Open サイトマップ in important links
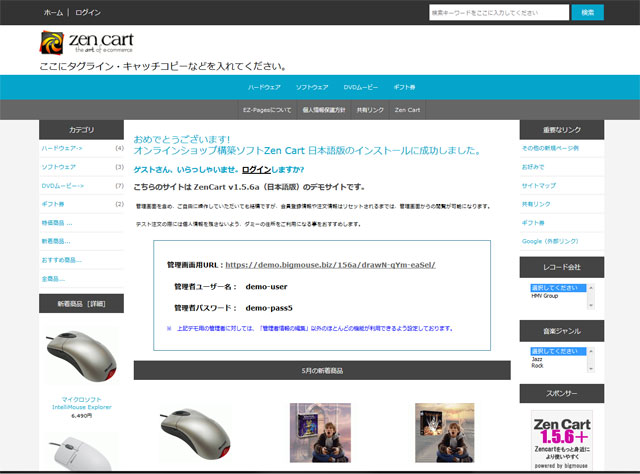This screenshot has height=474, width=640. click(538, 186)
